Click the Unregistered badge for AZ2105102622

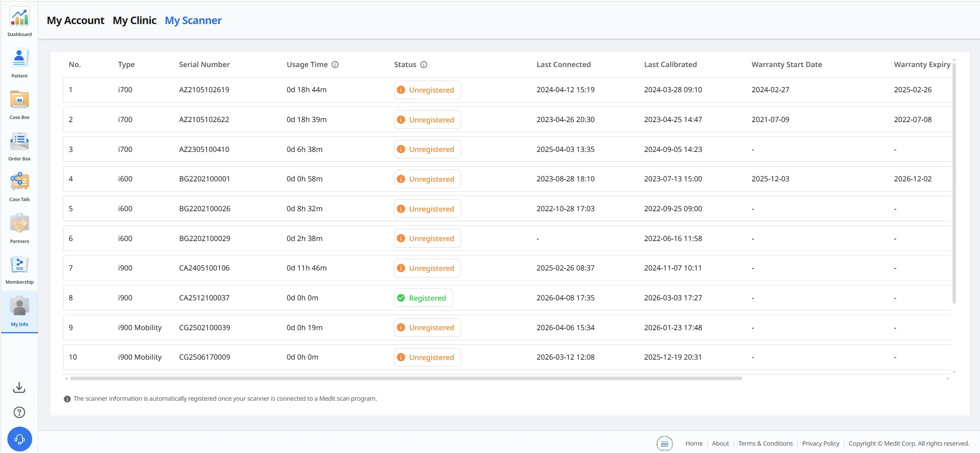[427, 120]
